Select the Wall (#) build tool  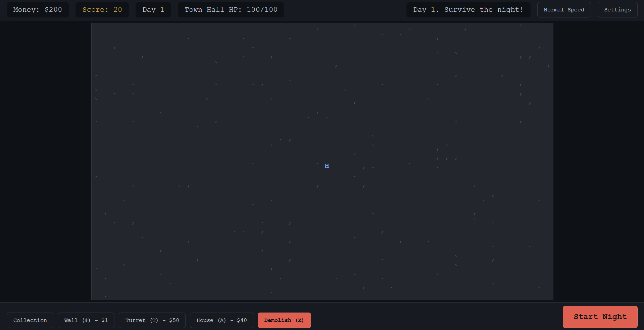[x=86, y=320]
